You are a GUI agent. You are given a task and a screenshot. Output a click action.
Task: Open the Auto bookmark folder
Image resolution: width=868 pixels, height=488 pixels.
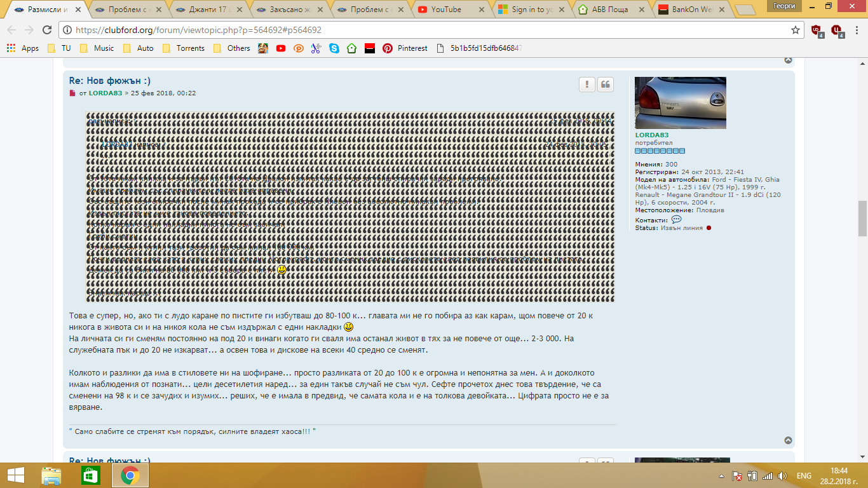139,48
